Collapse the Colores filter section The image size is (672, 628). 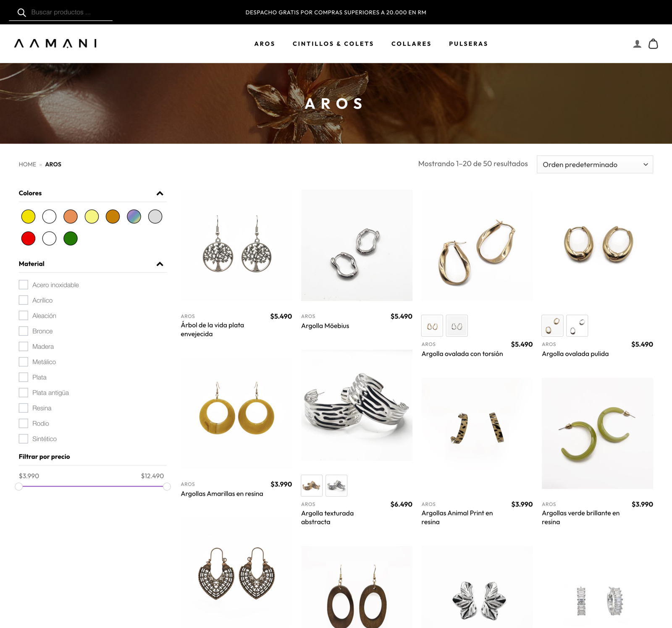click(160, 193)
